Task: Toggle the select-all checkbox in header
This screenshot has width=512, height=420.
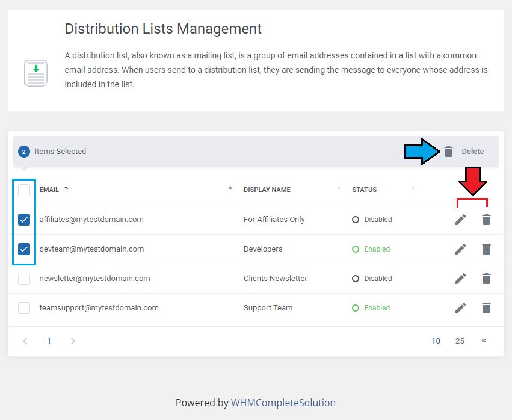Action: 24,190
